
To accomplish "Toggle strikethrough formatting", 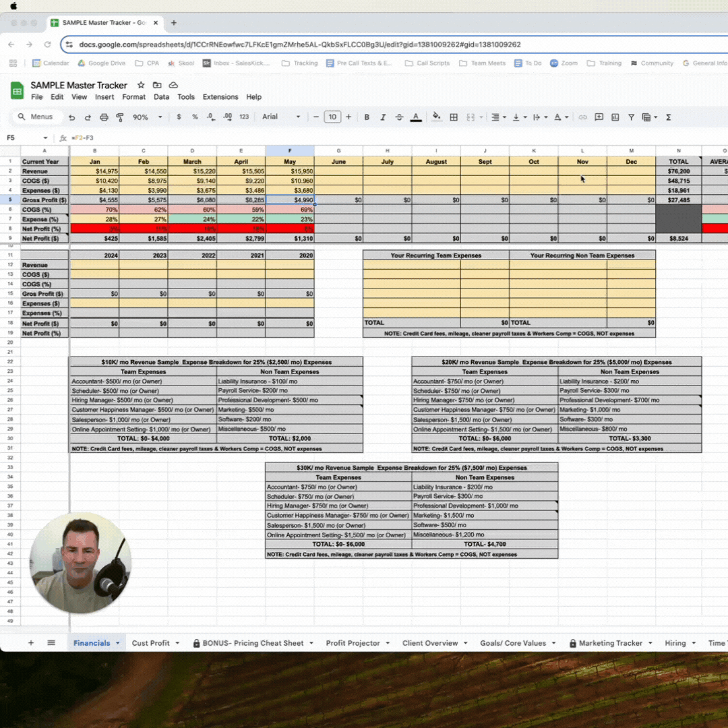I will (399, 117).
